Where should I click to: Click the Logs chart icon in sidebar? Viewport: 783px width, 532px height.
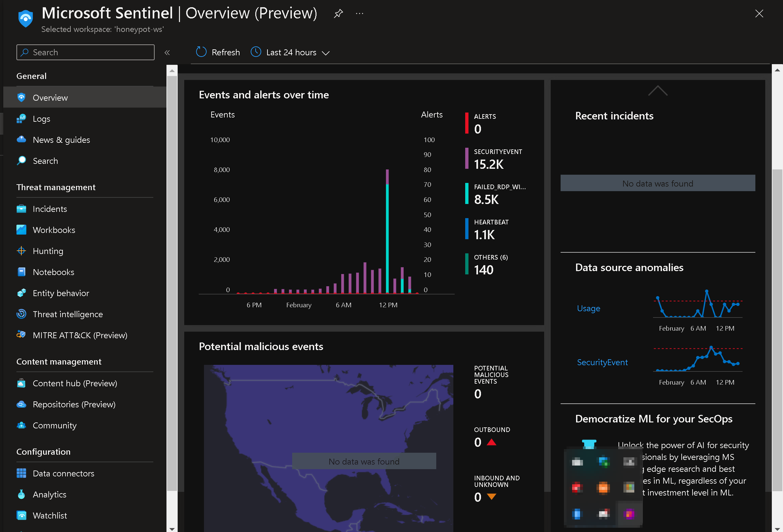coord(21,118)
